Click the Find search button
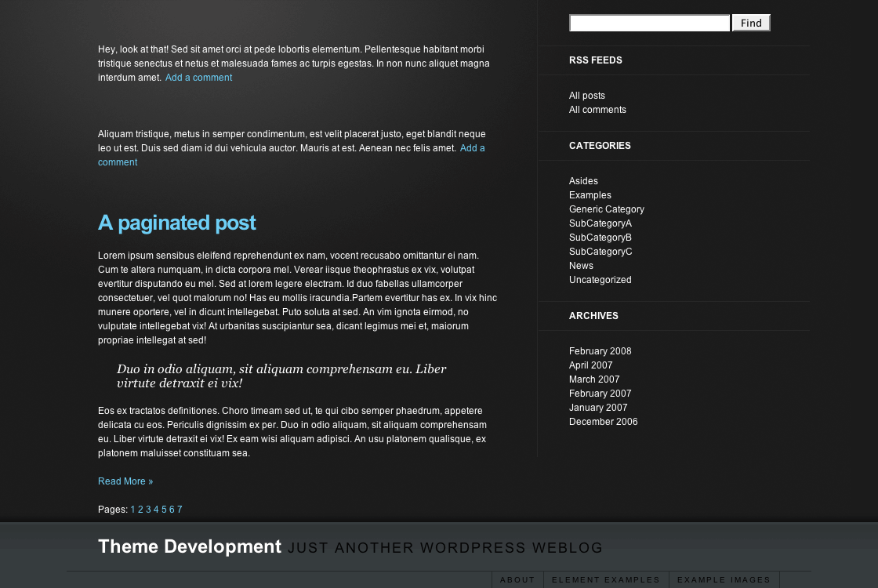878x588 pixels. (750, 22)
